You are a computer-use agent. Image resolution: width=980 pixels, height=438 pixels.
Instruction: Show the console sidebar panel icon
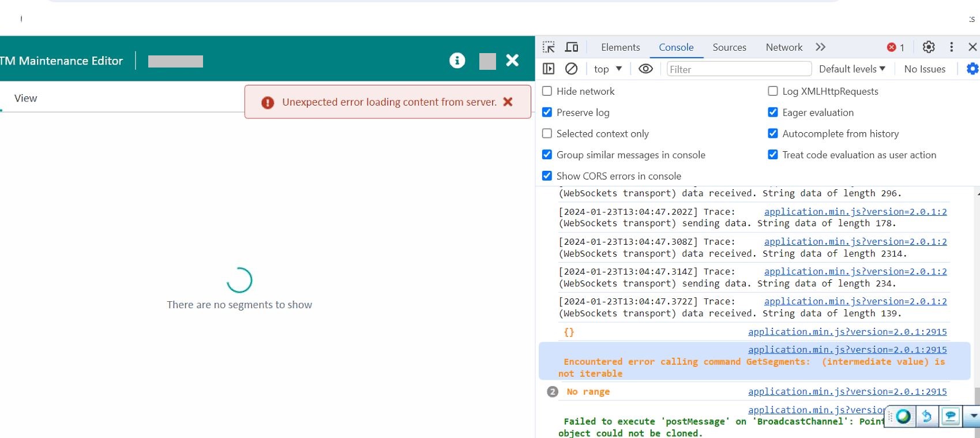tap(549, 69)
